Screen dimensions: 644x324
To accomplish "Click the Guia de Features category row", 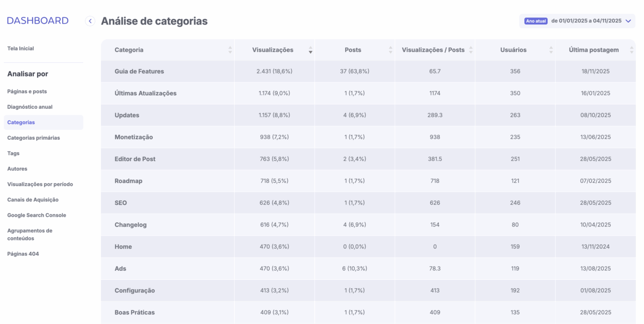I will click(x=139, y=72).
